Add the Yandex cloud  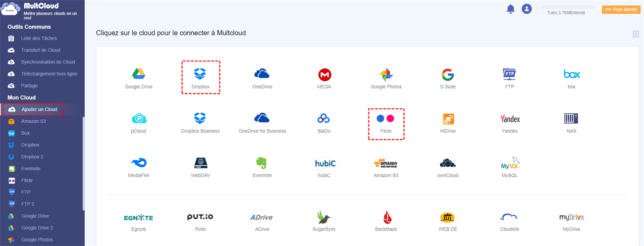[510, 119]
